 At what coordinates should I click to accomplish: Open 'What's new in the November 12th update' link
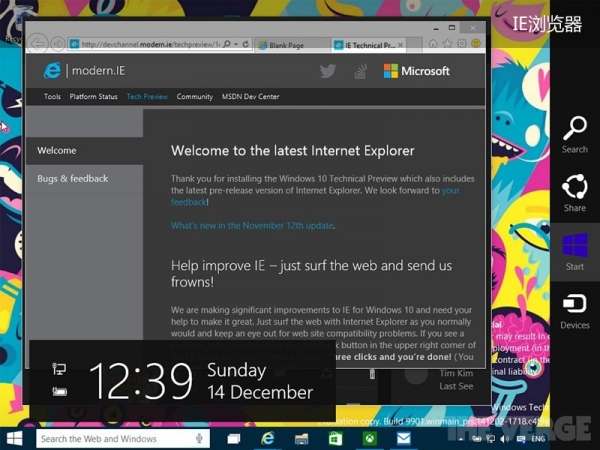[252, 226]
